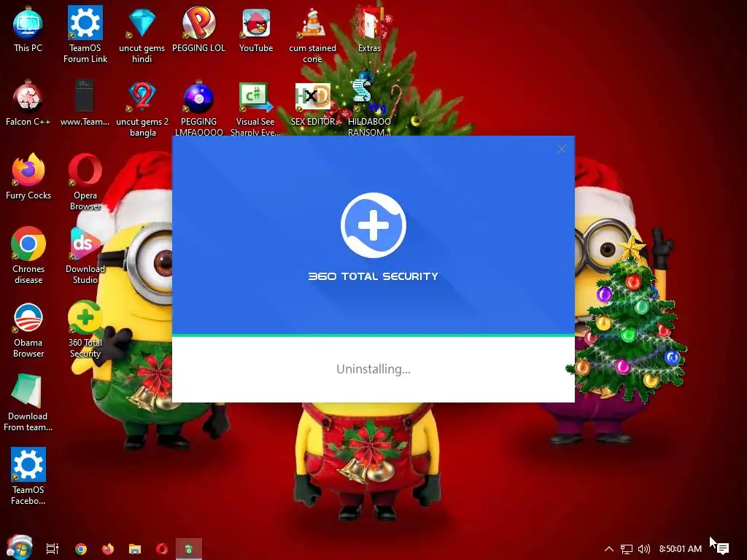Open the volume tray icon
The height and width of the screenshot is (560, 747).
(x=643, y=549)
